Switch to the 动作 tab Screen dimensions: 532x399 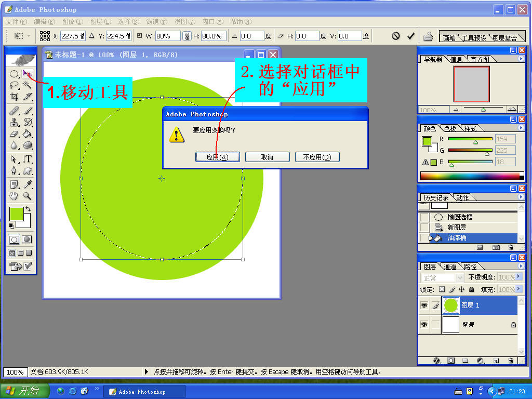click(x=462, y=197)
